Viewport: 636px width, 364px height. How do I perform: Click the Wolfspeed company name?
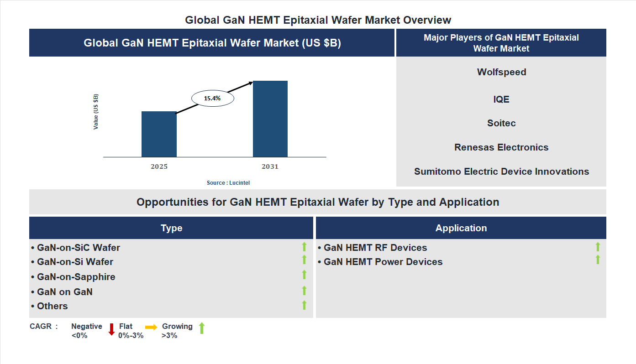pyautogui.click(x=501, y=72)
